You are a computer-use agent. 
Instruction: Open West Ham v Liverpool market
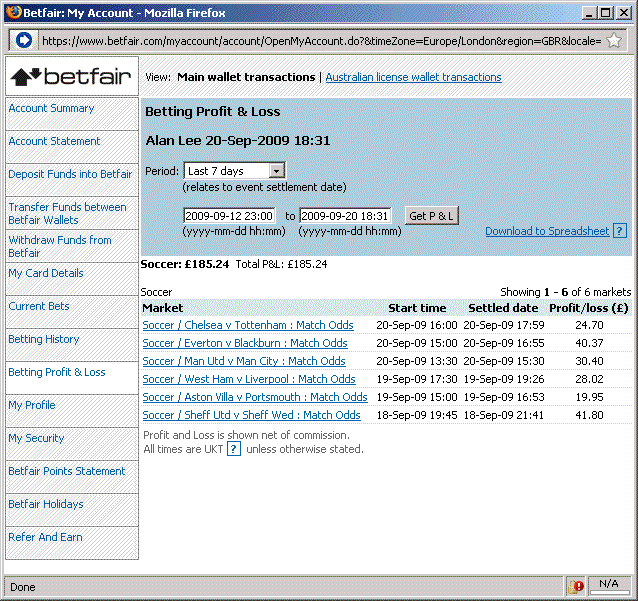click(249, 379)
